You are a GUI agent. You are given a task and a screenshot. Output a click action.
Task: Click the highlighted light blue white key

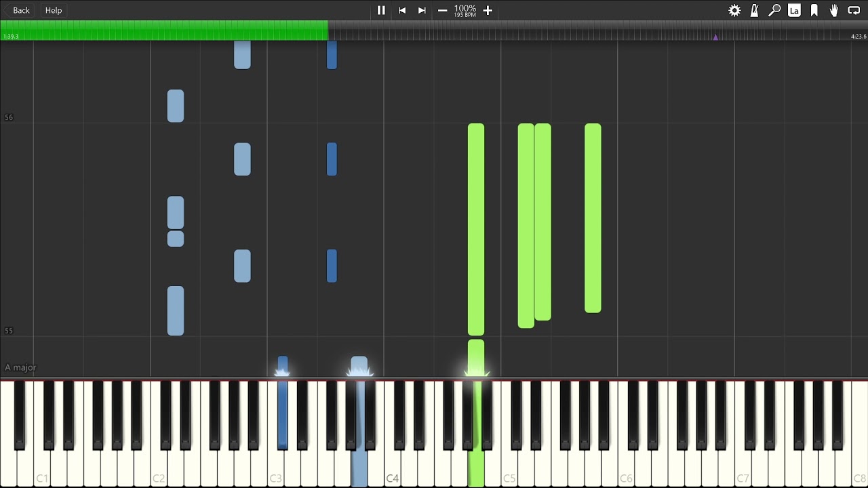[359, 468]
